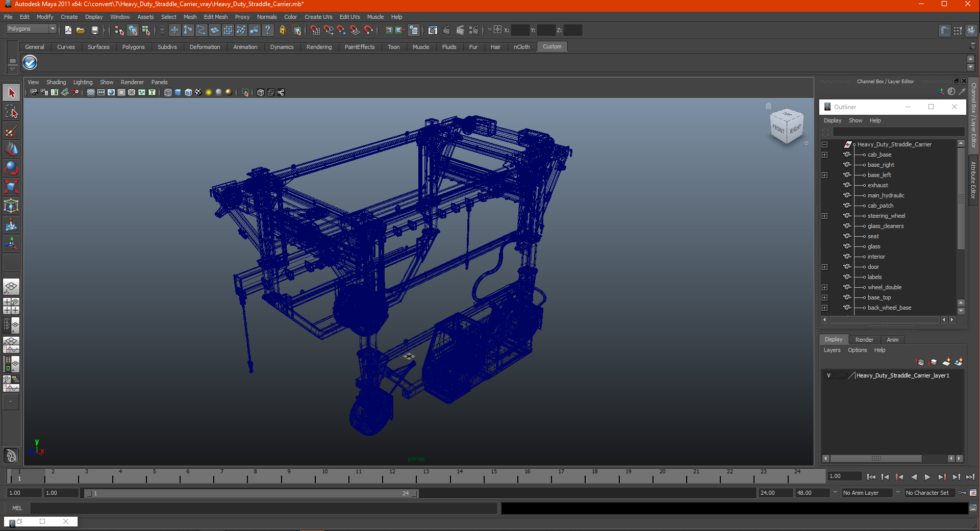Viewport: 980px width, 531px height.
Task: Expand the door node in Outliner
Action: tap(824, 267)
